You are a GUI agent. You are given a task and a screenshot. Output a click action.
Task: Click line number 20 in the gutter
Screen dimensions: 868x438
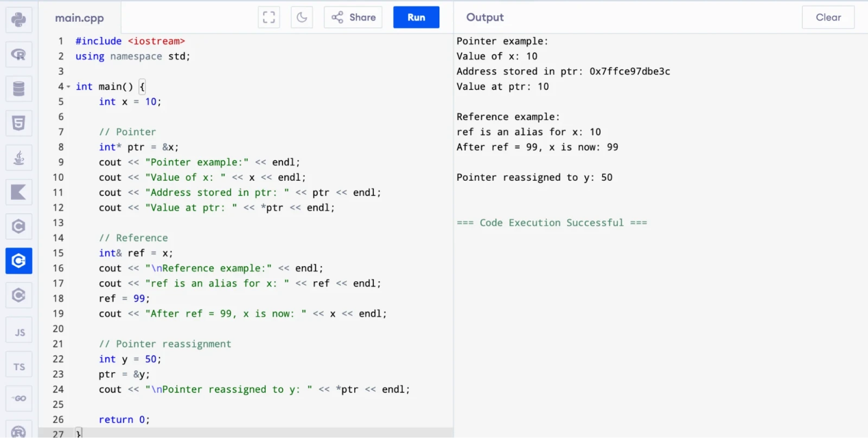[x=58, y=329]
